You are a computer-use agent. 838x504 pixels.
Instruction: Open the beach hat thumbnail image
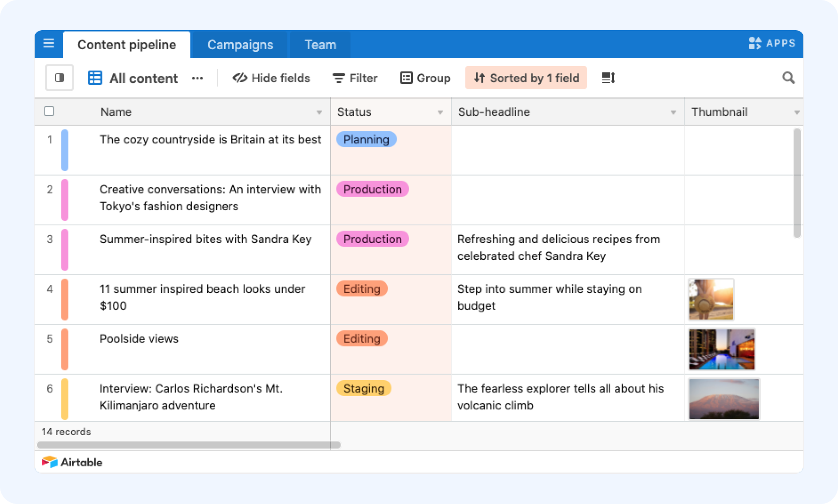pyautogui.click(x=711, y=299)
